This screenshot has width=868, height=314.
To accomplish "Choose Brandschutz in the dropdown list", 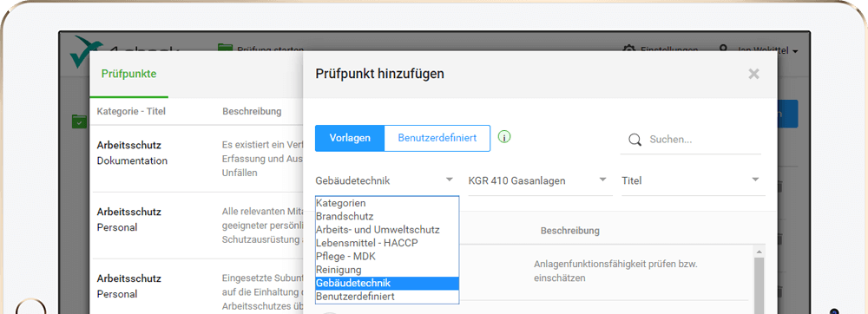I will tap(387, 216).
